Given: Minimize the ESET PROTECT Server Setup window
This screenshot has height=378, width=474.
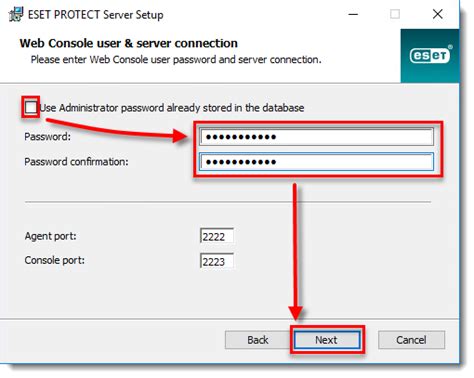Looking at the screenshot, I should pos(353,14).
